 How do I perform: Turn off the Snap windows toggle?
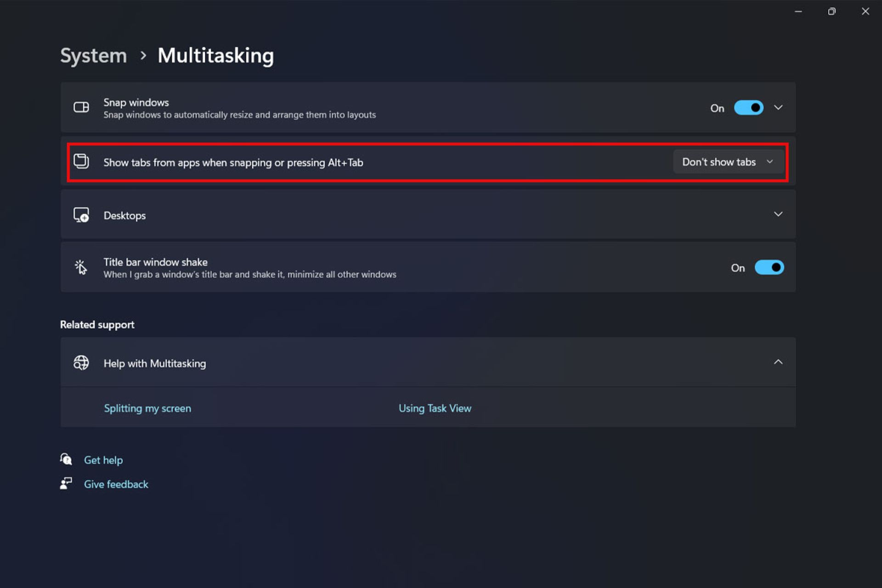(x=748, y=108)
